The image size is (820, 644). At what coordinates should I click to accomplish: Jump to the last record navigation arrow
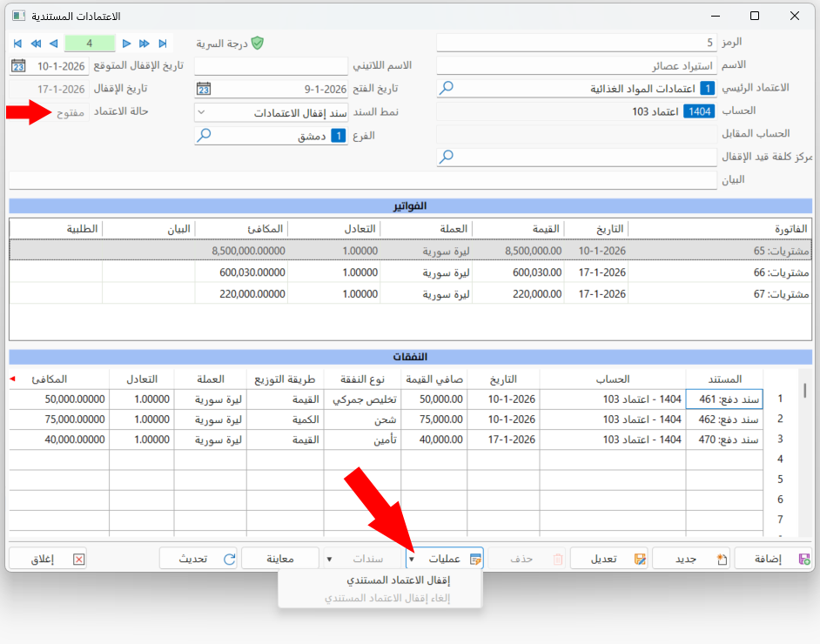click(163, 44)
